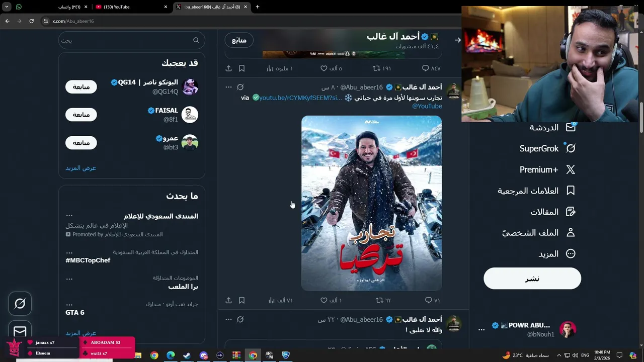644x362 pixels.
Task: Click عرض المزيد under who to follow
Action: [x=80, y=168]
